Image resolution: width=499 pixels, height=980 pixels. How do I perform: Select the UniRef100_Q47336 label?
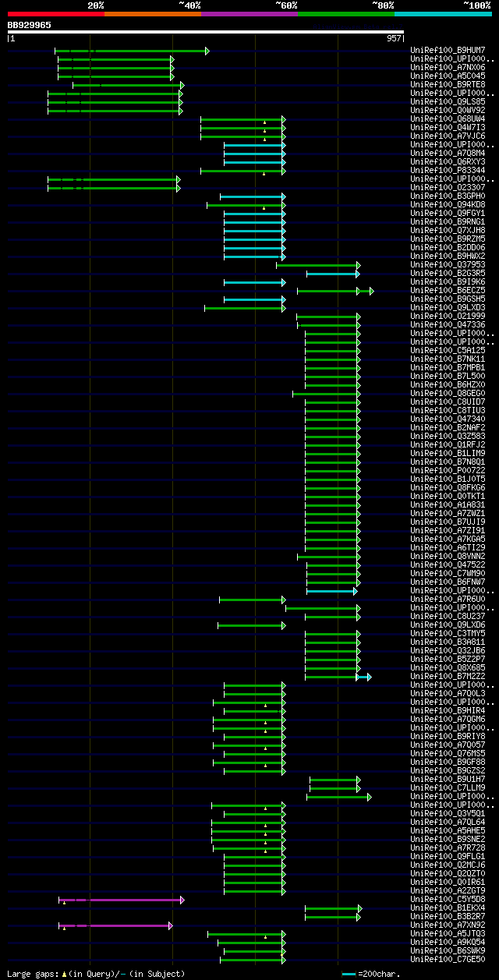(448, 325)
